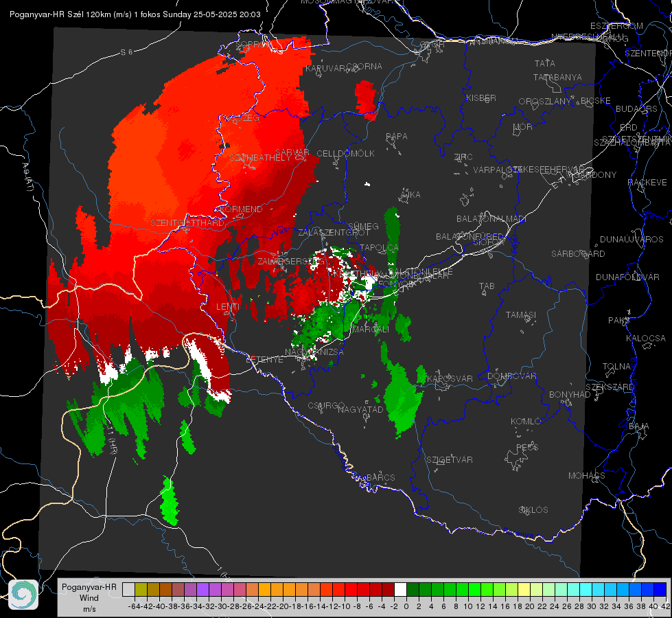The image size is (672, 618).
Task: Click the SZOMBATHELY city label
Action: 259,158
